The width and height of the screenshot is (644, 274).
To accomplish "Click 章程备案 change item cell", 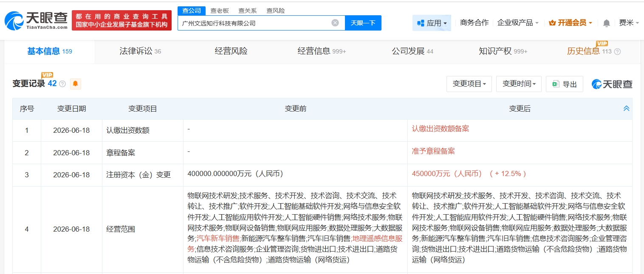I will coord(143,153).
